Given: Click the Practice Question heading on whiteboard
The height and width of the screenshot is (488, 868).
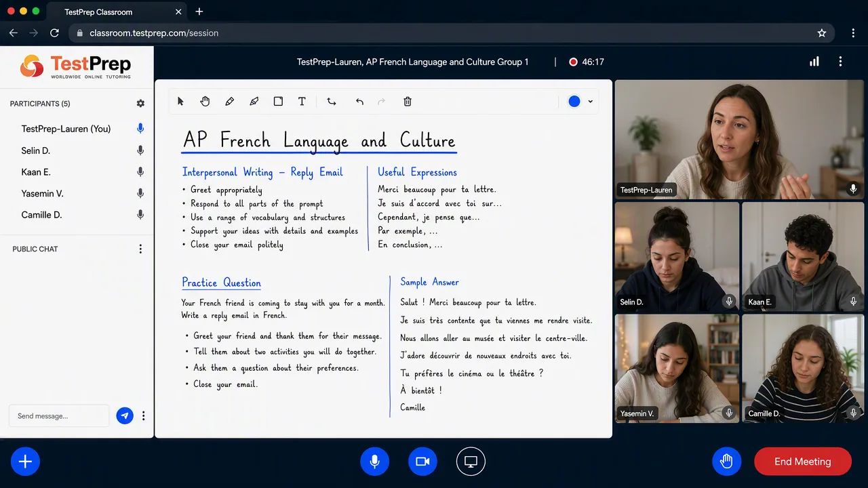Looking at the screenshot, I should pyautogui.click(x=221, y=283).
